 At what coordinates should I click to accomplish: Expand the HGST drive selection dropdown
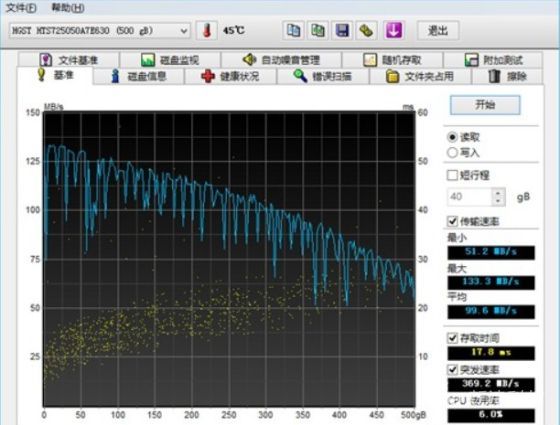coord(184,31)
